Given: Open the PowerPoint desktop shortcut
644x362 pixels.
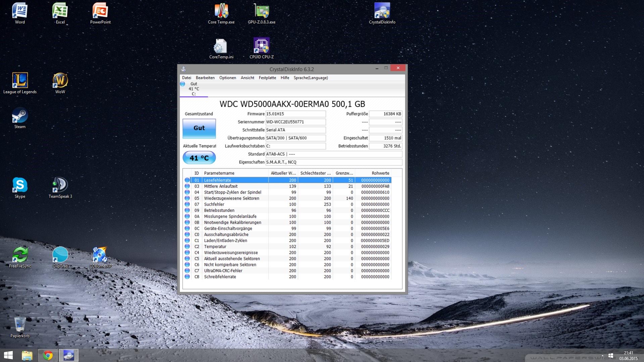Looking at the screenshot, I should tap(100, 13).
